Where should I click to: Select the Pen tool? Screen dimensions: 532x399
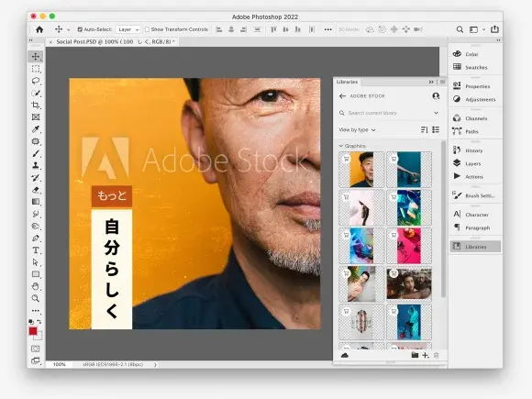(x=36, y=238)
